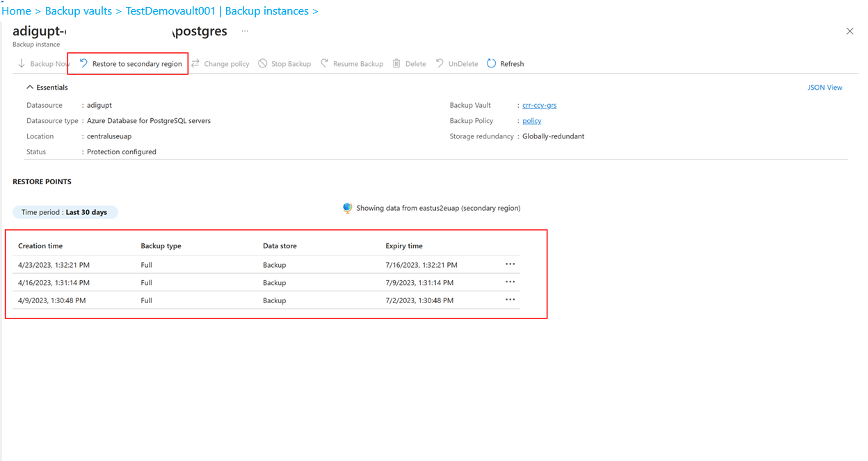Click the Delete trash can icon
The height and width of the screenshot is (461, 868).
tap(396, 63)
